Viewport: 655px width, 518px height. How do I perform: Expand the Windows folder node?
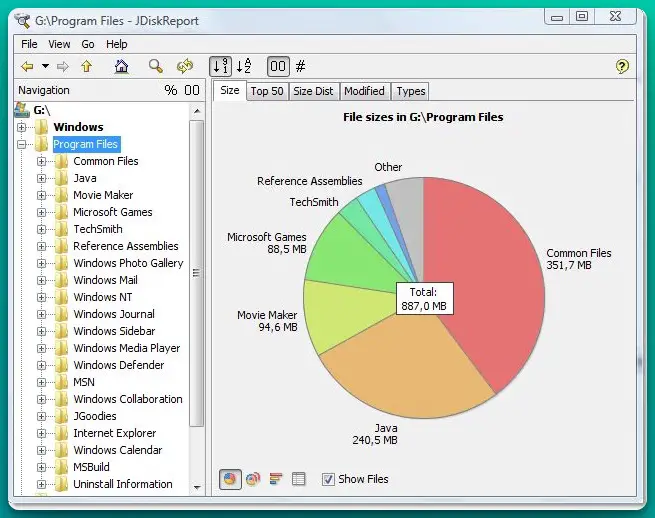(x=22, y=127)
